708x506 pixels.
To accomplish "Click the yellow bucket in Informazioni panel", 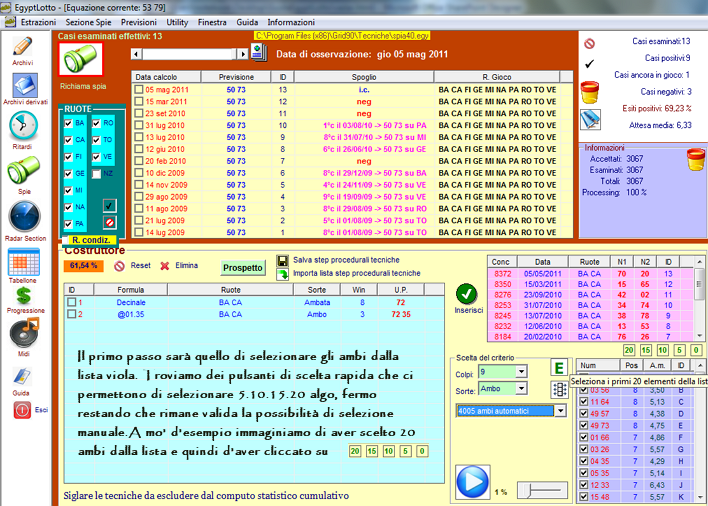I will point(696,159).
